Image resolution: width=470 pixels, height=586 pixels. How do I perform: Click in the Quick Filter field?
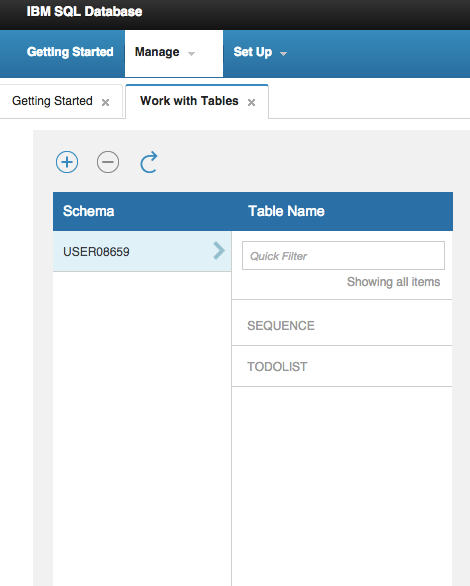click(x=343, y=256)
